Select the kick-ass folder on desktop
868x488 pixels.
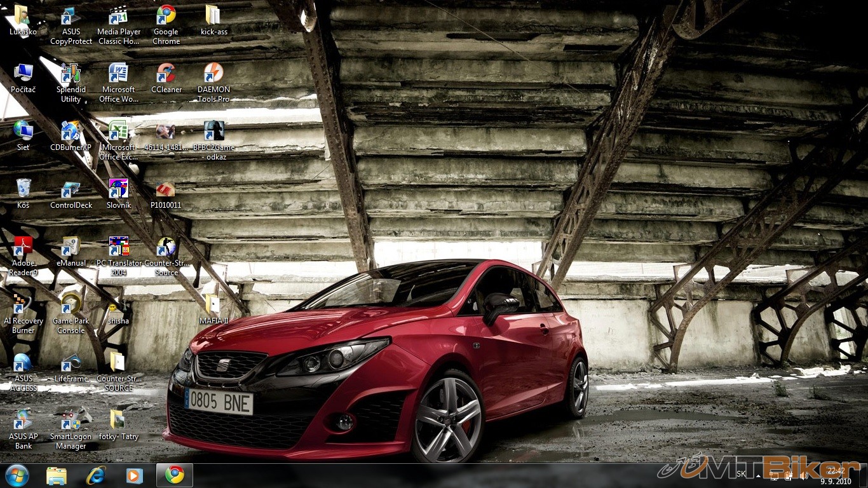pyautogui.click(x=214, y=17)
